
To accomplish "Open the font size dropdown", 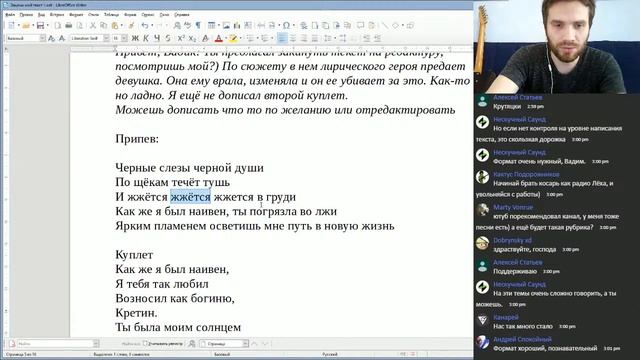I will [124, 38].
